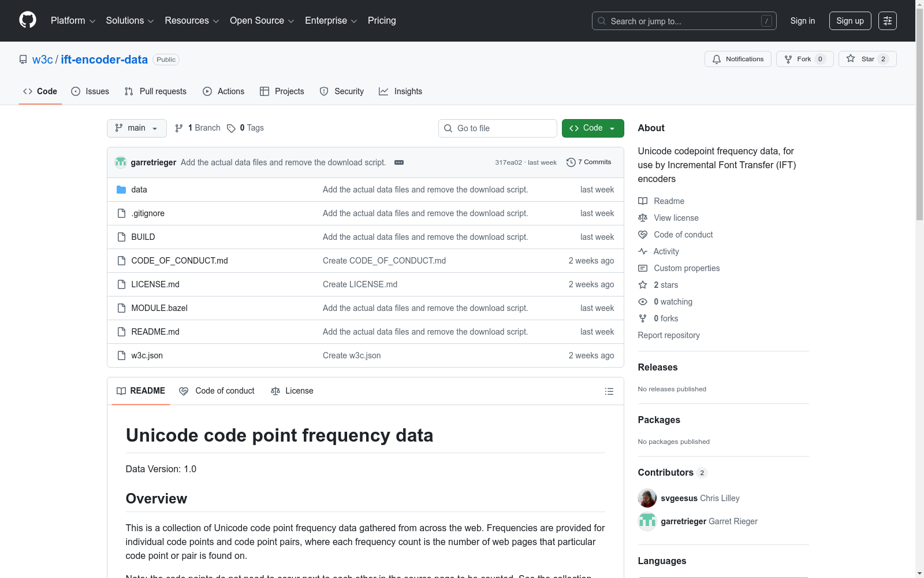Select the Code of conduct tab
Image resolution: width=924 pixels, height=578 pixels.
click(x=217, y=391)
